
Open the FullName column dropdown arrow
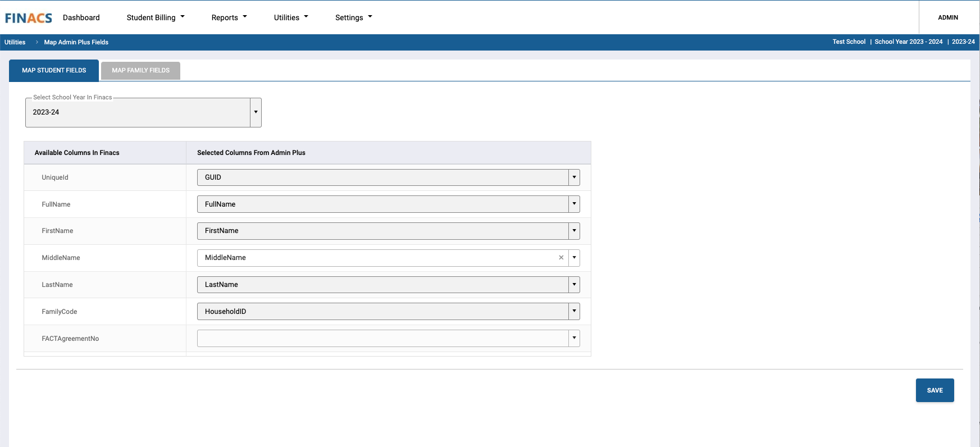point(574,204)
